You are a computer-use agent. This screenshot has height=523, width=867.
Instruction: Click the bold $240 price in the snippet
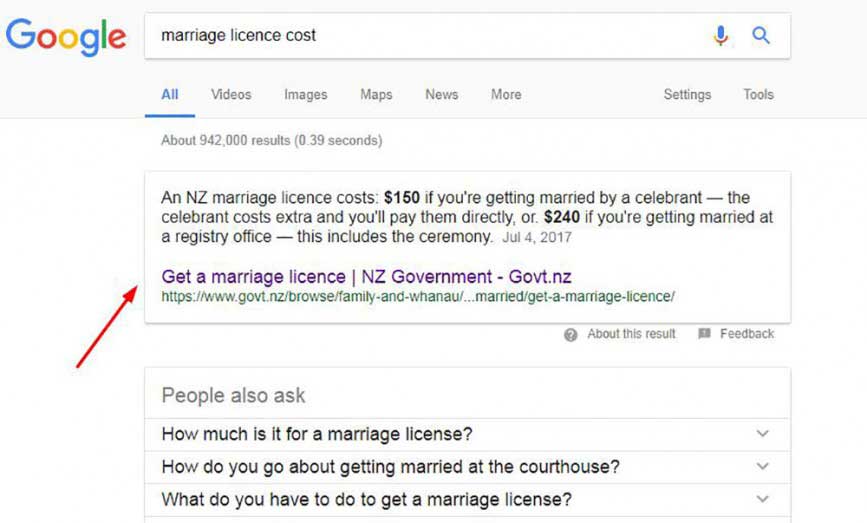pos(562,217)
